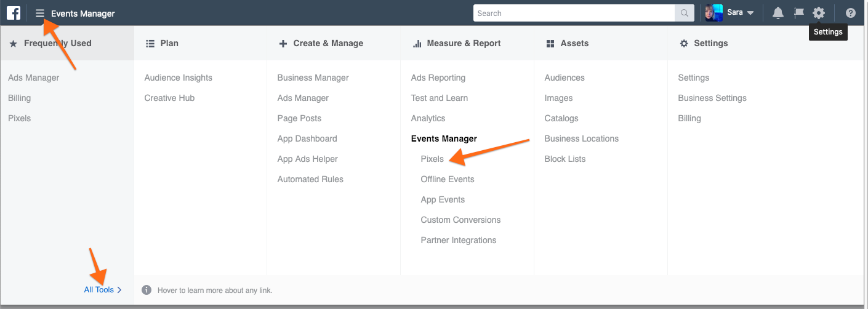Open Ads Manager under Frequently Used
This screenshot has height=309, width=868.
click(x=34, y=78)
